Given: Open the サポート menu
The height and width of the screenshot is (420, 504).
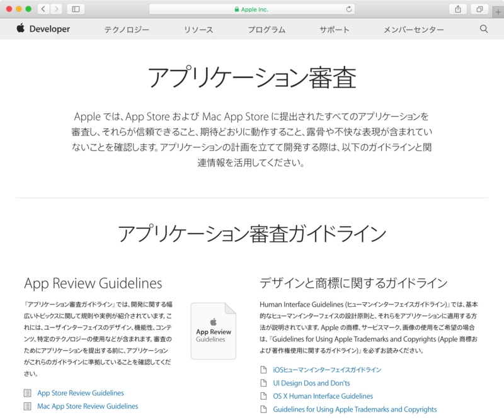Looking at the screenshot, I should 335,30.
